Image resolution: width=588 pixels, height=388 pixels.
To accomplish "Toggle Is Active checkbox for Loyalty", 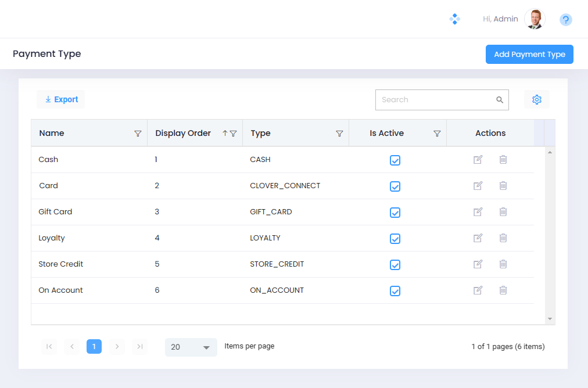I will (395, 239).
